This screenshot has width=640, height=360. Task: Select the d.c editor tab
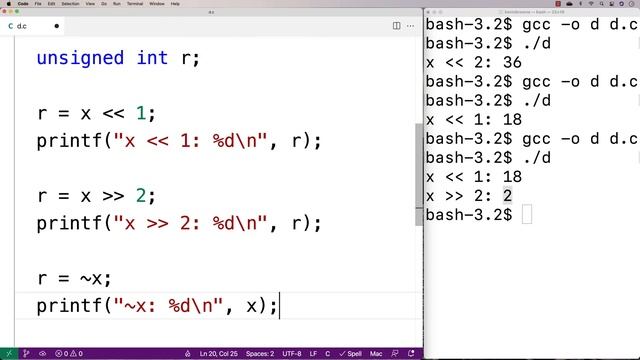(x=33, y=26)
